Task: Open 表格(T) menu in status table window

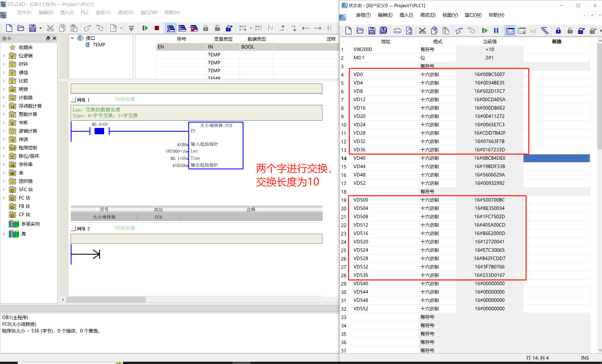Action: 363,15
